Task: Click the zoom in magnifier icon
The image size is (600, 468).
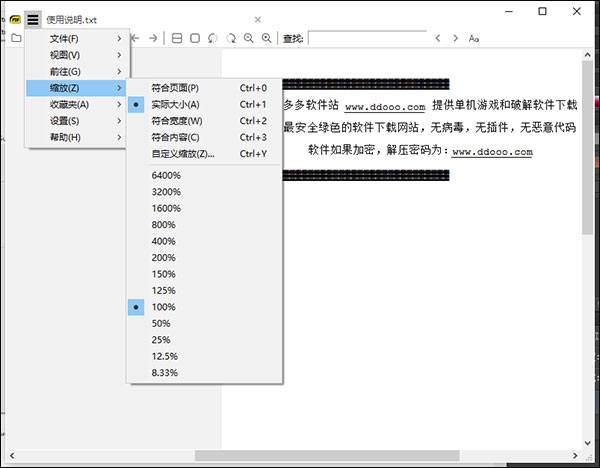Action: [267, 38]
